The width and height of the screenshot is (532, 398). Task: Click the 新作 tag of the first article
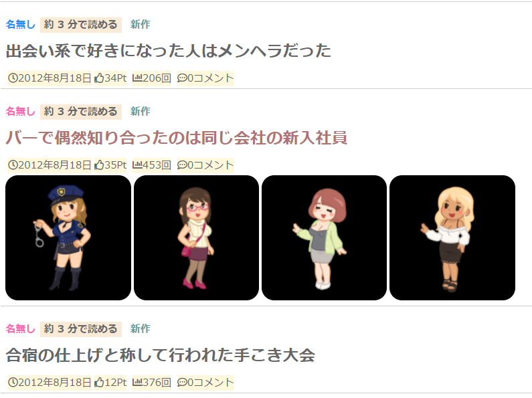(x=141, y=24)
